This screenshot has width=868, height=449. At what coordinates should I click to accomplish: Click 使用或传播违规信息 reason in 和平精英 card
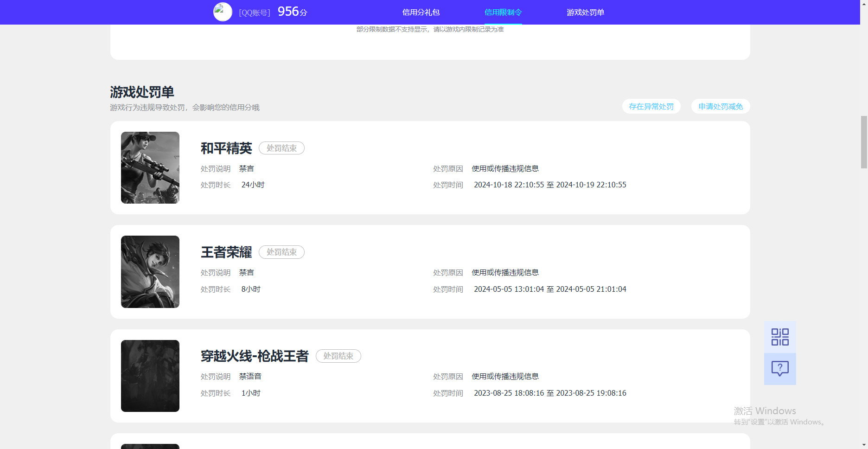pyautogui.click(x=505, y=168)
